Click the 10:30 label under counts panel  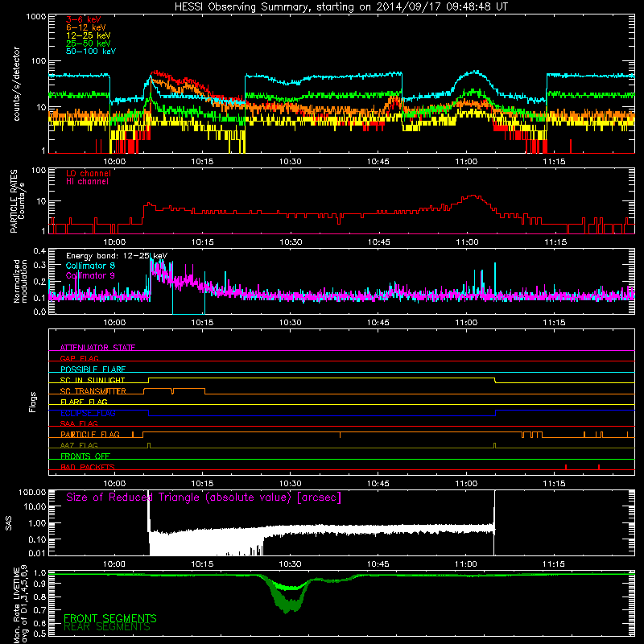click(290, 162)
